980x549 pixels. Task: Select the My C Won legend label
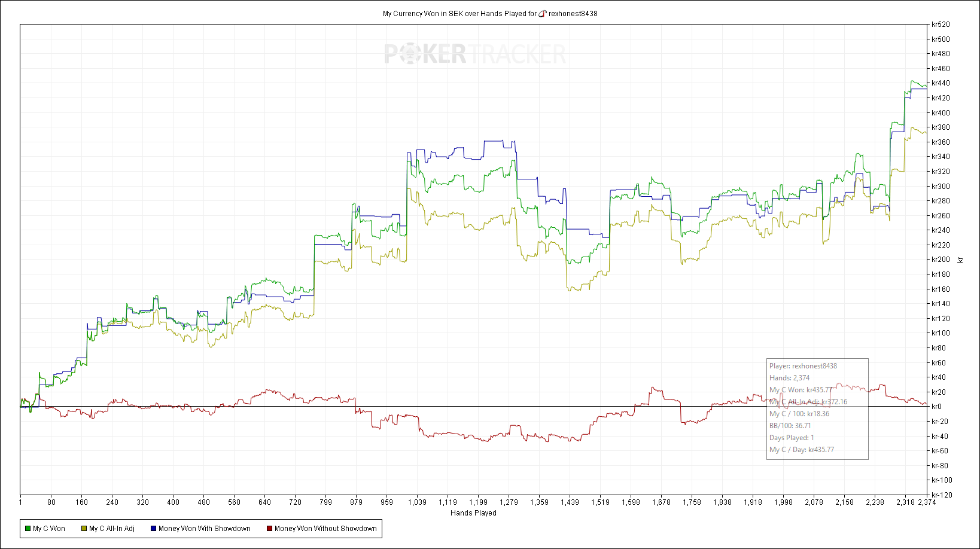(x=49, y=529)
